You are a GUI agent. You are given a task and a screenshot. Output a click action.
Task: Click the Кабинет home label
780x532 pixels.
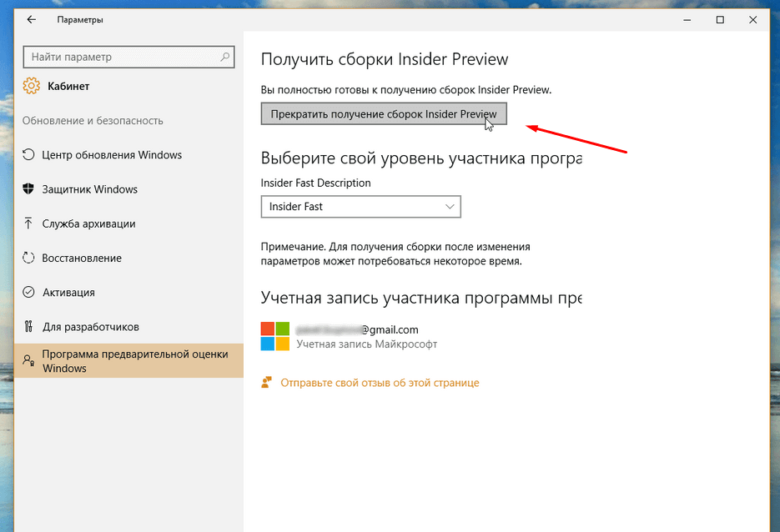[68, 86]
